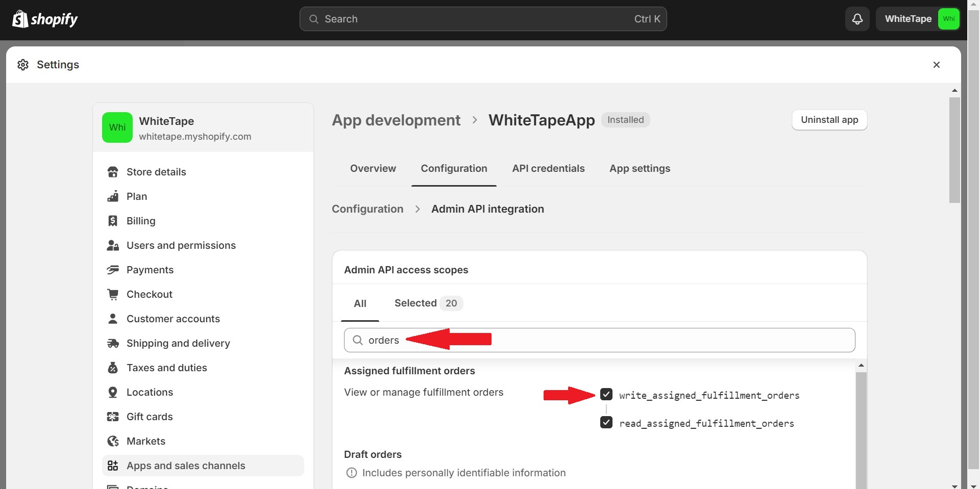Viewport: 980px width, 489px height.
Task: Open the Overview tab
Action: [373, 168]
